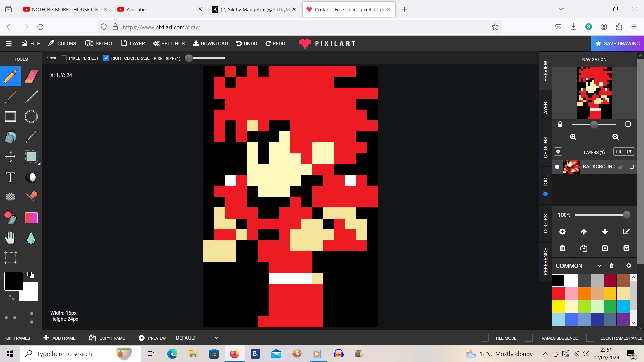The width and height of the screenshot is (644, 362).
Task: Add a new layer with plus icon
Action: coord(562,232)
